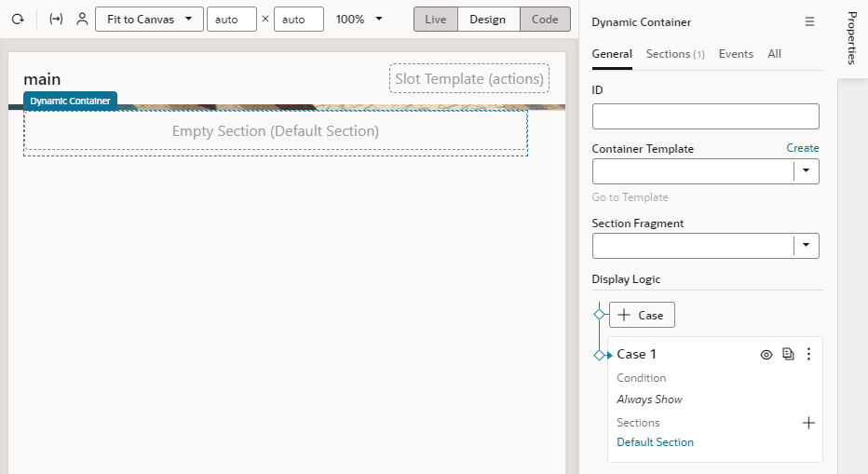Viewport: 868px width, 474px height.
Task: Open the Section Fragment dropdown arrow
Action: coord(806,245)
